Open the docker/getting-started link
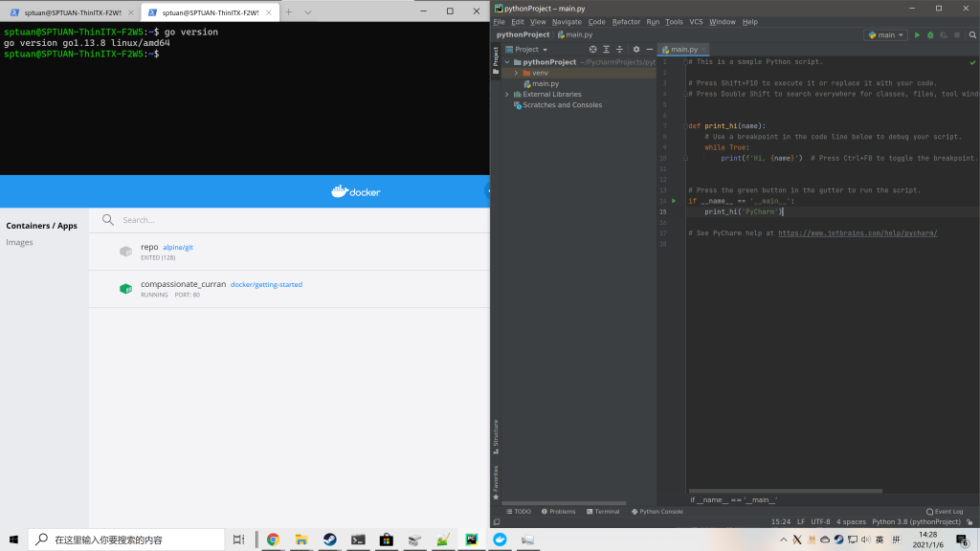Image resolution: width=980 pixels, height=551 pixels. pyautogui.click(x=266, y=284)
